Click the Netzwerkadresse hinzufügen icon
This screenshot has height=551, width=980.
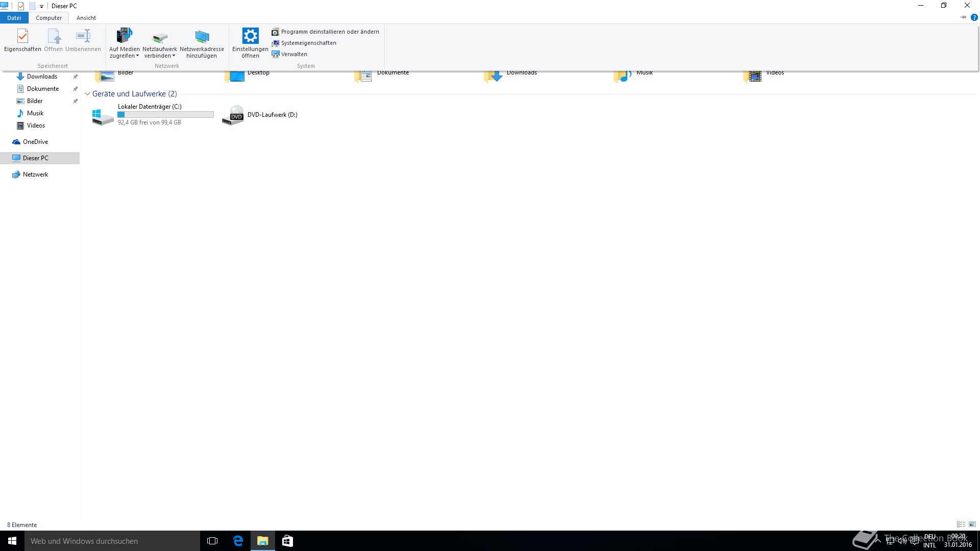click(x=202, y=37)
